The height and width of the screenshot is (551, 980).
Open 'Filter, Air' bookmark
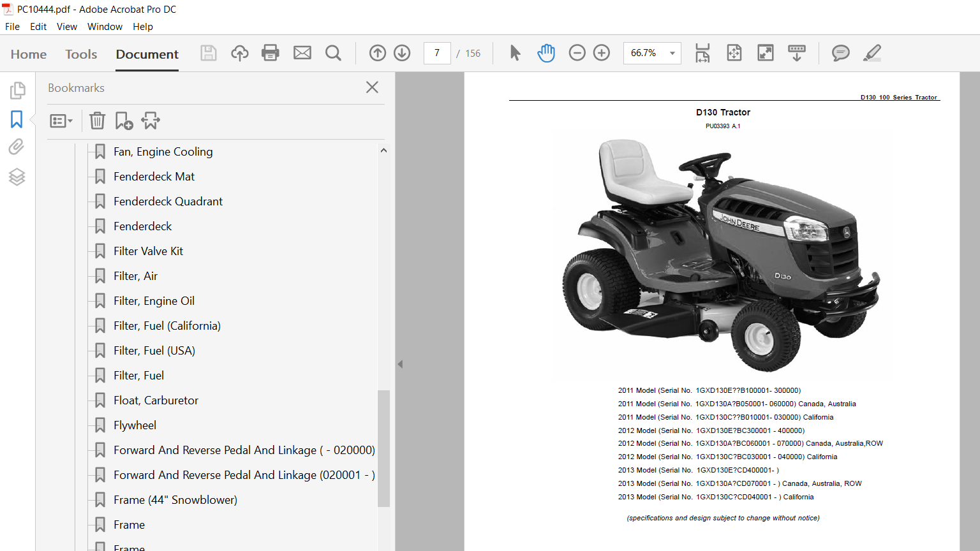click(x=136, y=276)
